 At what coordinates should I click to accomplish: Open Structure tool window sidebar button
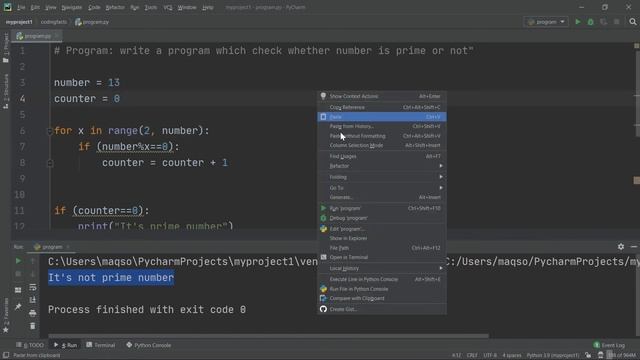click(6, 91)
